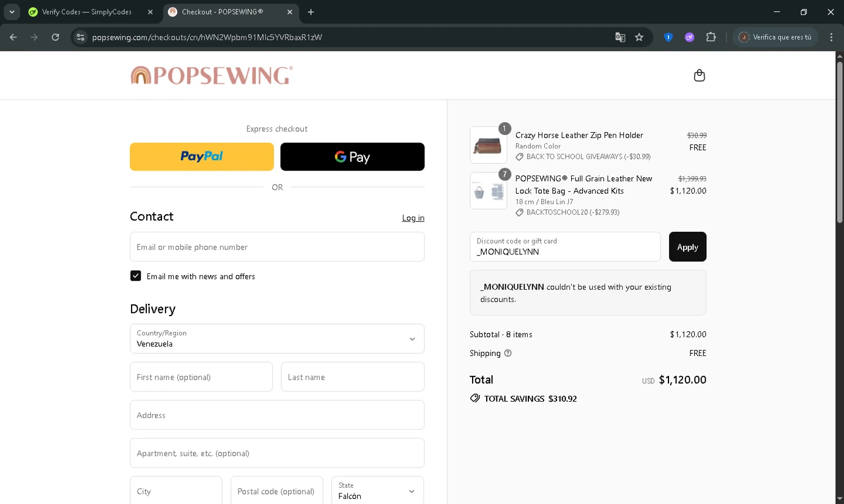Screen dimensions: 844x504
Task: Click the Apartment, suite, etc. field
Action: [x=277, y=453]
